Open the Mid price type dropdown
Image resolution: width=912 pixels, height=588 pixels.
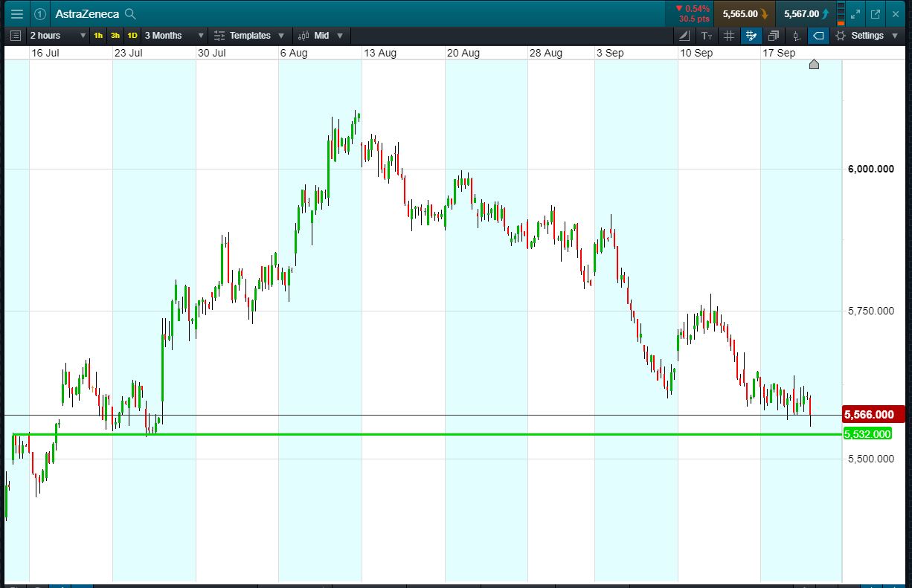coord(321,36)
